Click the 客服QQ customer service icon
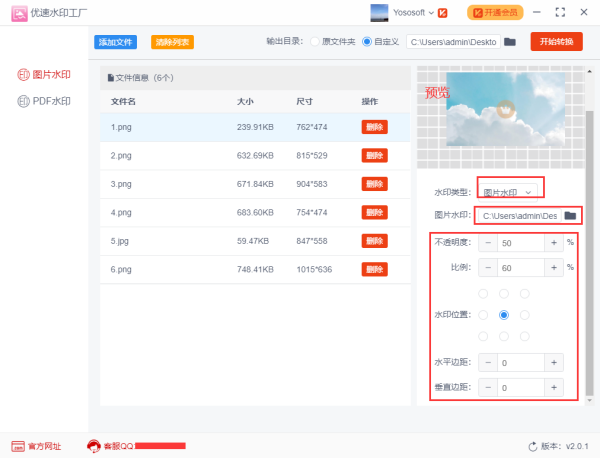The image size is (600, 458). click(94, 446)
